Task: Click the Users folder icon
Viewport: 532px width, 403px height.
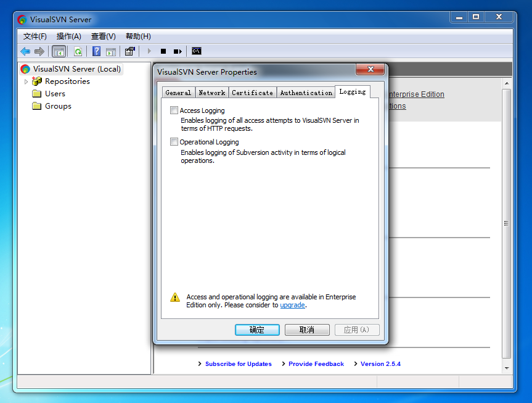Action: 36,93
